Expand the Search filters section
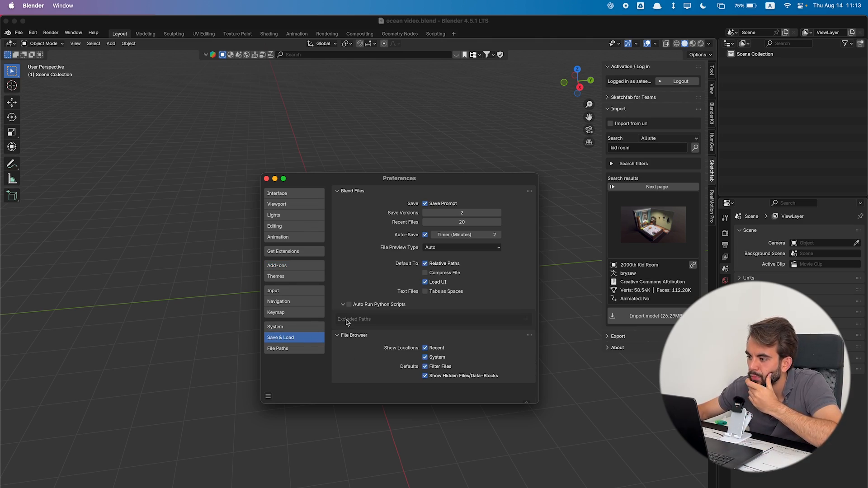This screenshot has height=488, width=868. coord(611,164)
